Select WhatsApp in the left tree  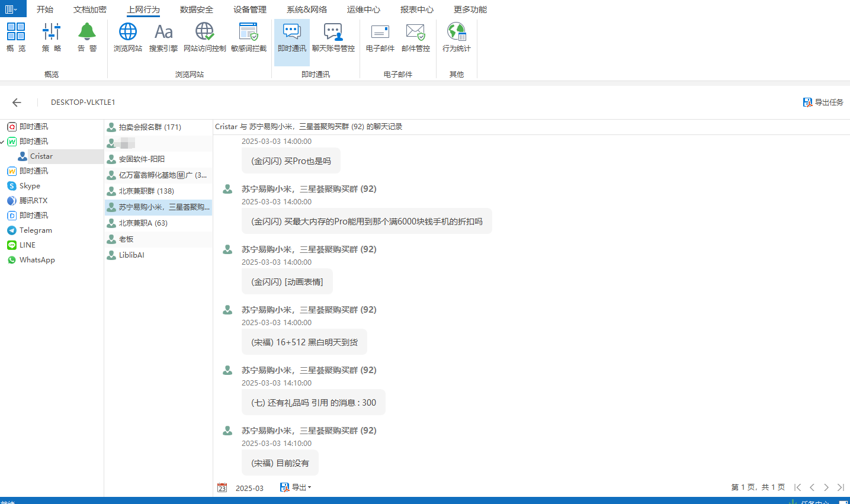coord(37,260)
